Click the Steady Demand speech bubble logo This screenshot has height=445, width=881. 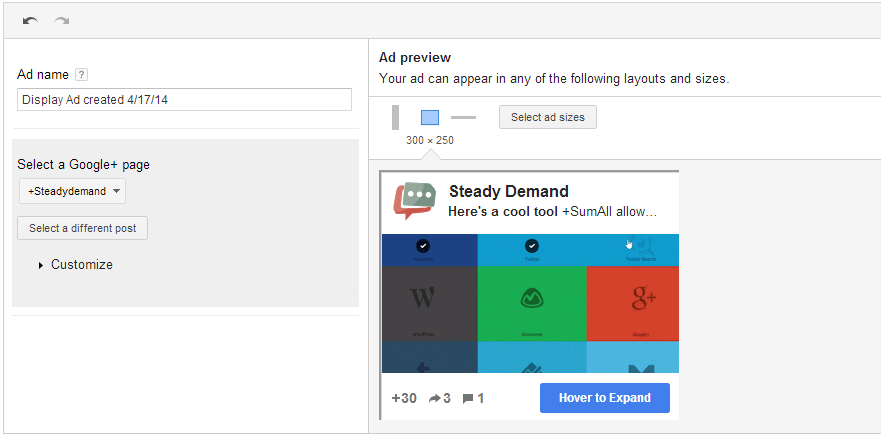click(x=414, y=200)
